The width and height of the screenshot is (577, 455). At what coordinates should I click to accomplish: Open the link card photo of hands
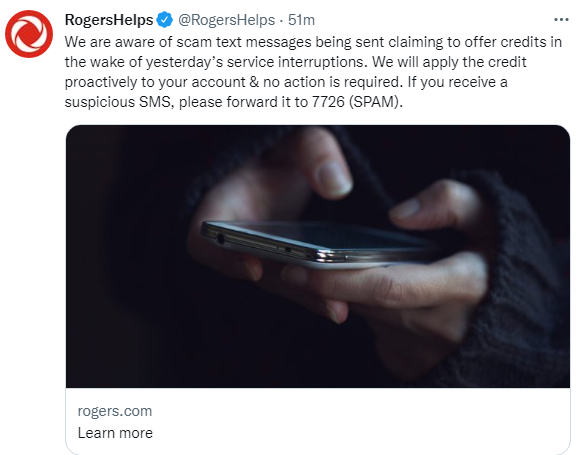tap(318, 256)
